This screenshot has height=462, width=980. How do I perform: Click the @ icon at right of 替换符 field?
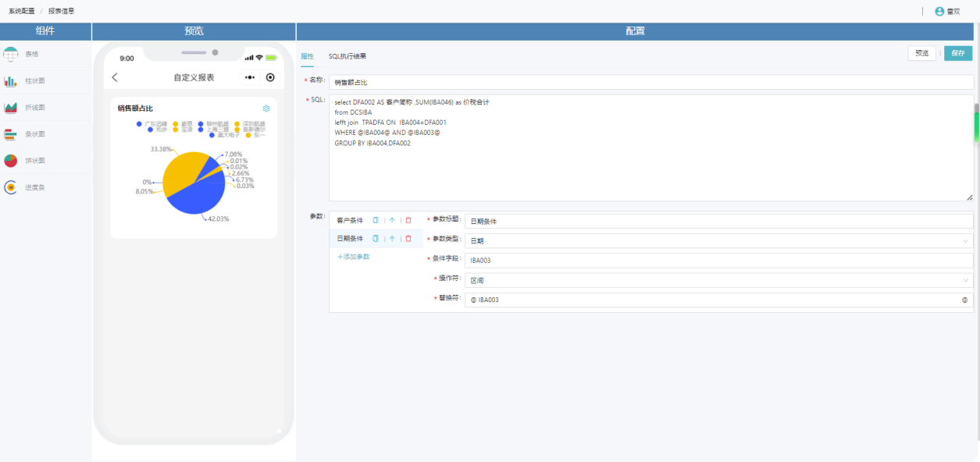click(x=965, y=300)
